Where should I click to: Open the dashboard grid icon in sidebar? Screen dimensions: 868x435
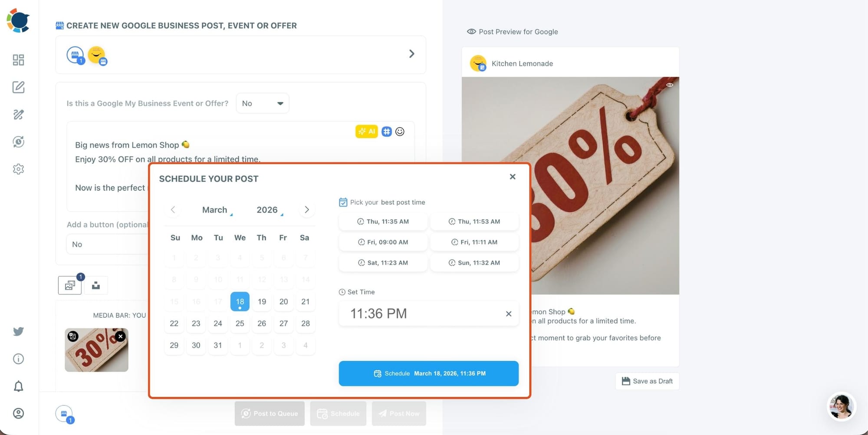(x=18, y=60)
